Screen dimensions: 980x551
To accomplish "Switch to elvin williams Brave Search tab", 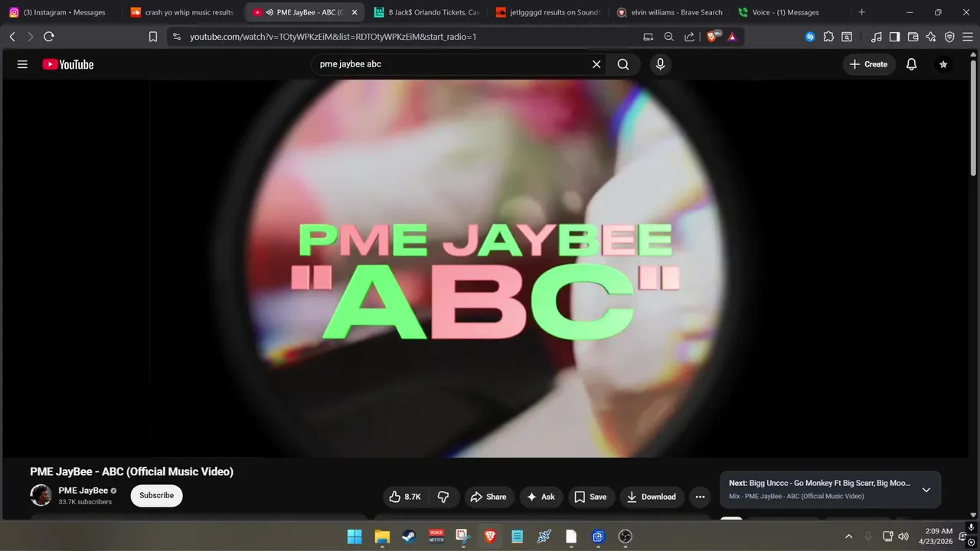I will click(670, 12).
